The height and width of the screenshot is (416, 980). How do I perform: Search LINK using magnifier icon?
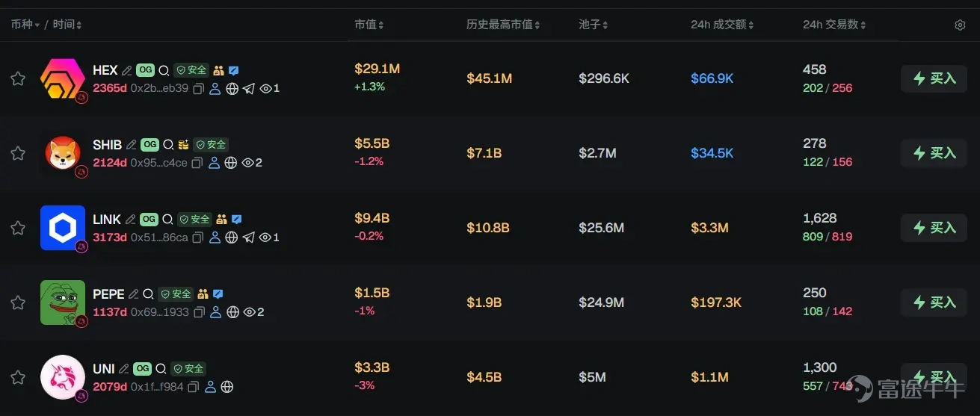coord(168,220)
